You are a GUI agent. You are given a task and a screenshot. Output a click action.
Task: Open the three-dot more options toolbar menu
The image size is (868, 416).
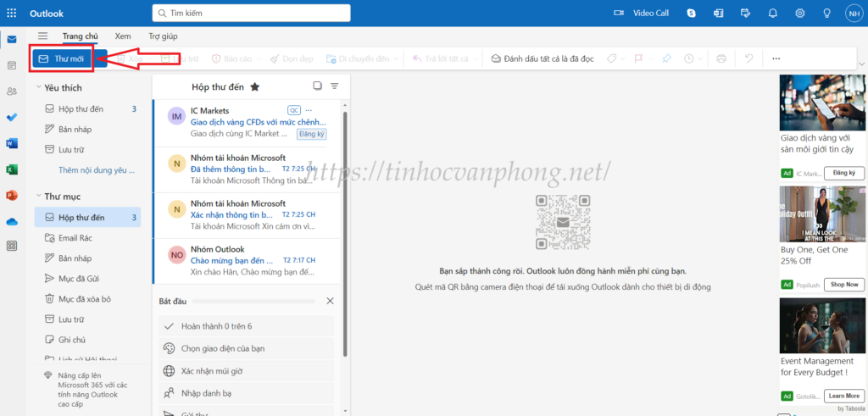(776, 58)
